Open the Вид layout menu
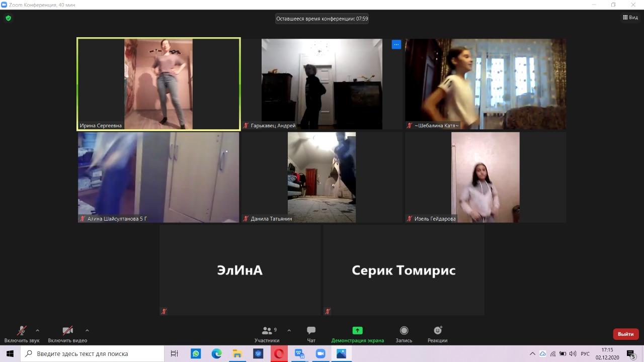 [630, 17]
